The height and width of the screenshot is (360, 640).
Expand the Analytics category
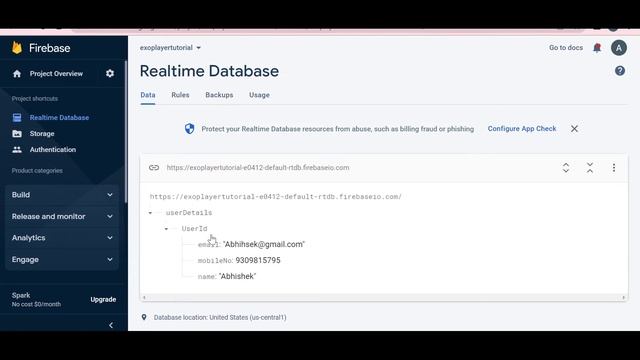pos(62,238)
